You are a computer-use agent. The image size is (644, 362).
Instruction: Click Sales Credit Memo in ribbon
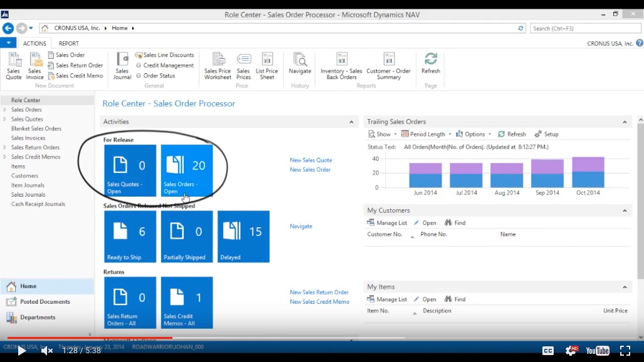[x=75, y=76]
